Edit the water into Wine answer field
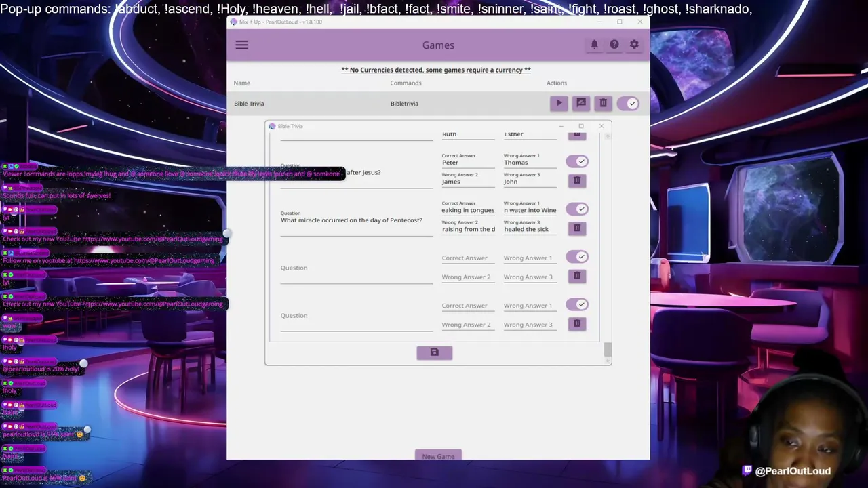Viewport: 868px width, 488px height. coord(530,207)
